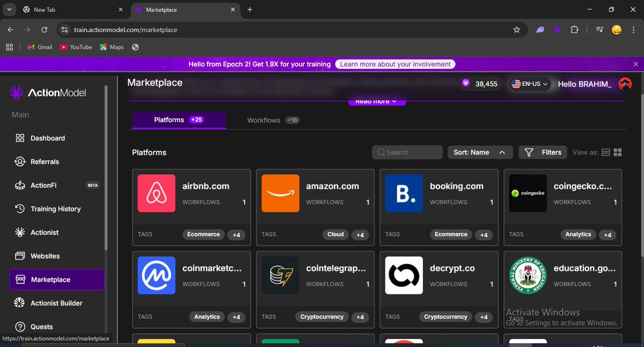
Task: Open the education.gov platform logo
Action: click(x=528, y=275)
